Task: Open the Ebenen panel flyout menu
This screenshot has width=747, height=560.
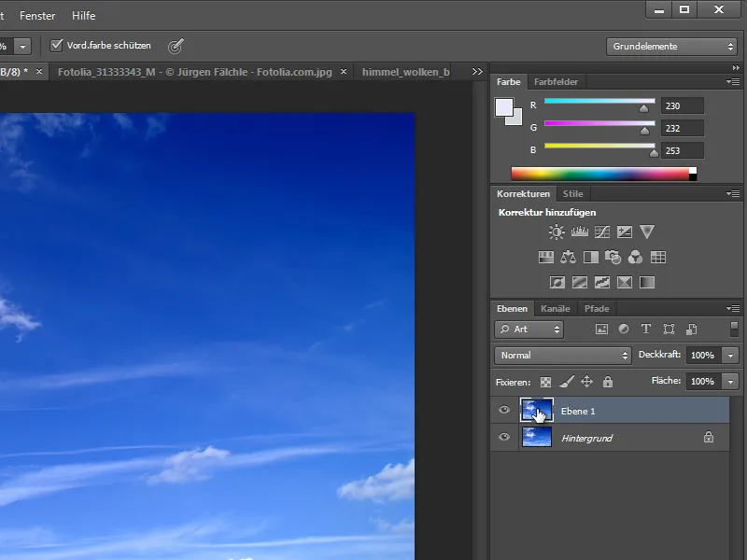Action: [x=733, y=309]
